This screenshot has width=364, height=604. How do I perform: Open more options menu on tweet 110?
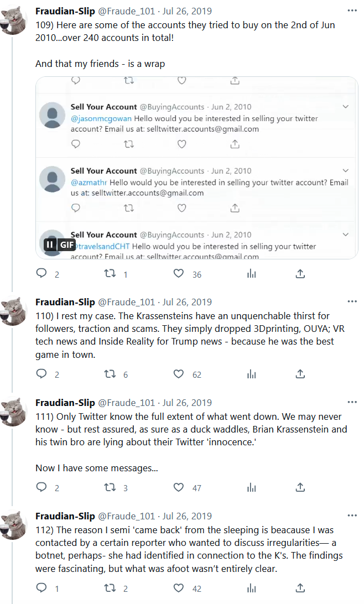(352, 302)
